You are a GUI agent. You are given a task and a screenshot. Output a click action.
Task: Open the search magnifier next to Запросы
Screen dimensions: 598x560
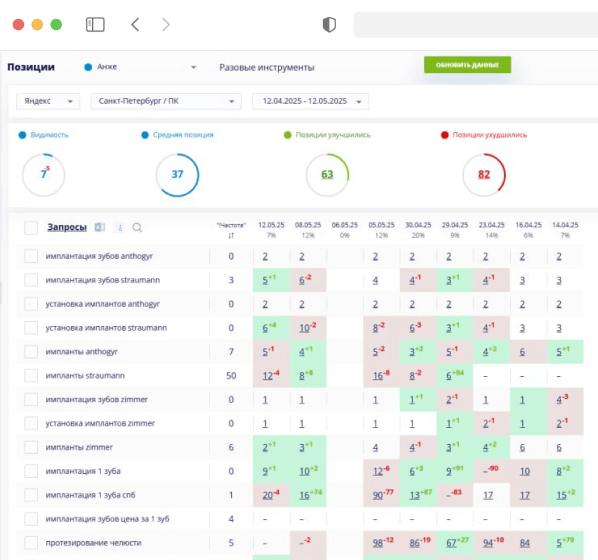(137, 228)
